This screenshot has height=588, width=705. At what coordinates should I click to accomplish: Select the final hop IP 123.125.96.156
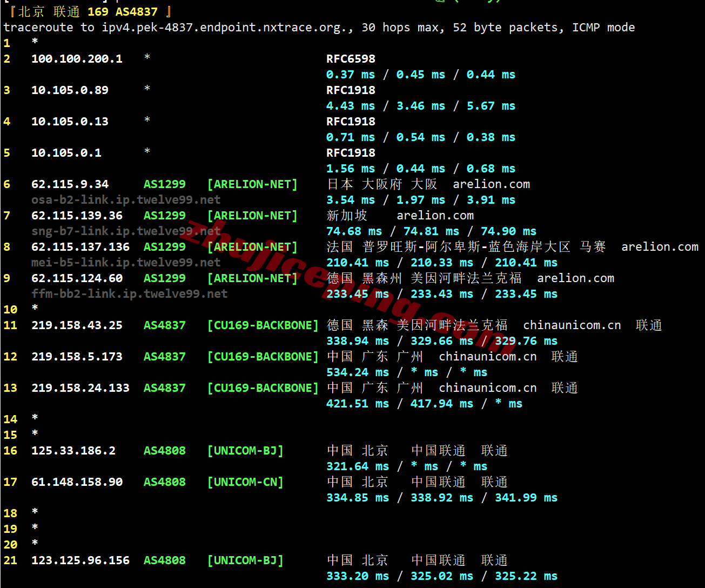point(80,560)
